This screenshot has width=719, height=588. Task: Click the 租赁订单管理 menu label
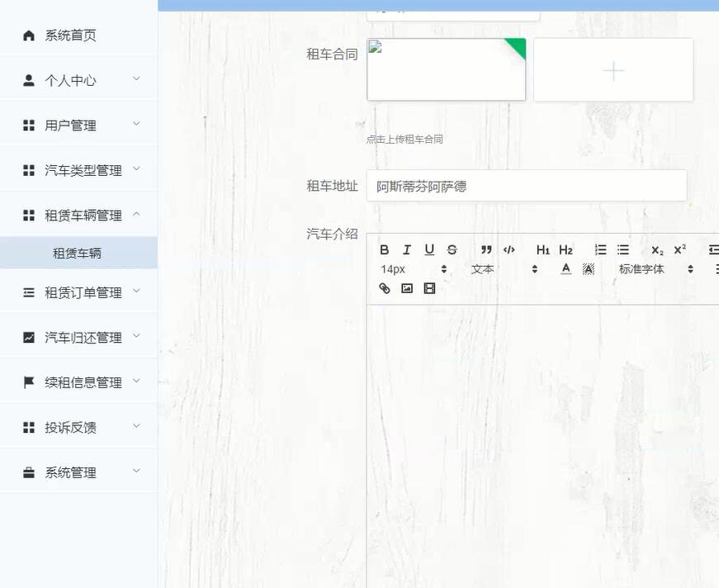tap(83, 292)
